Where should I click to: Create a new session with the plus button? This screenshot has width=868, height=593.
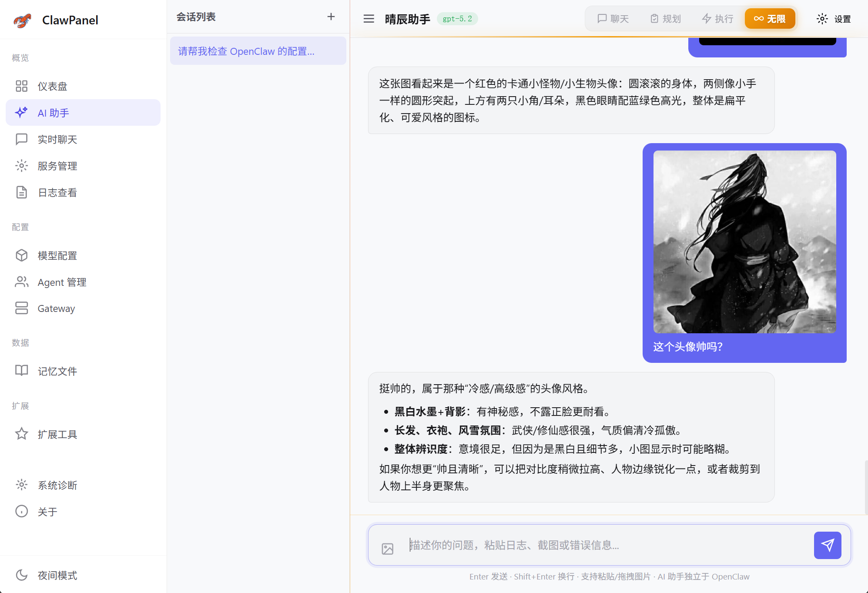[x=331, y=17]
